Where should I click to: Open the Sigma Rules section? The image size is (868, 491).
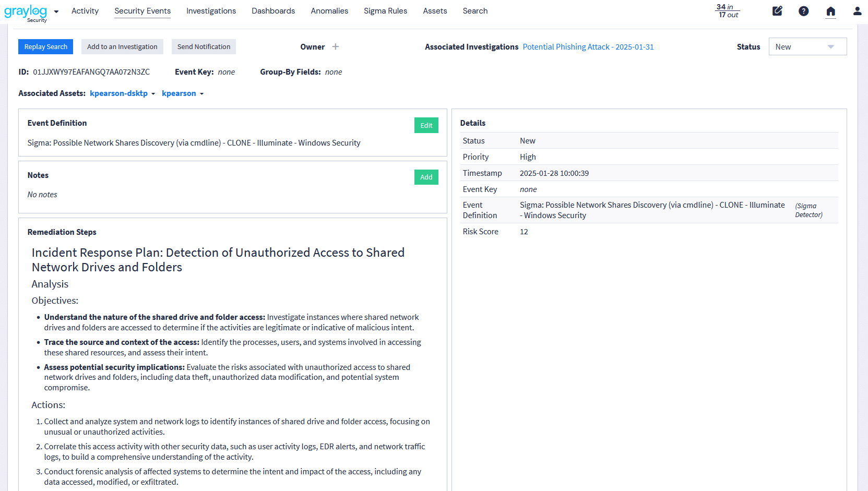(385, 10)
